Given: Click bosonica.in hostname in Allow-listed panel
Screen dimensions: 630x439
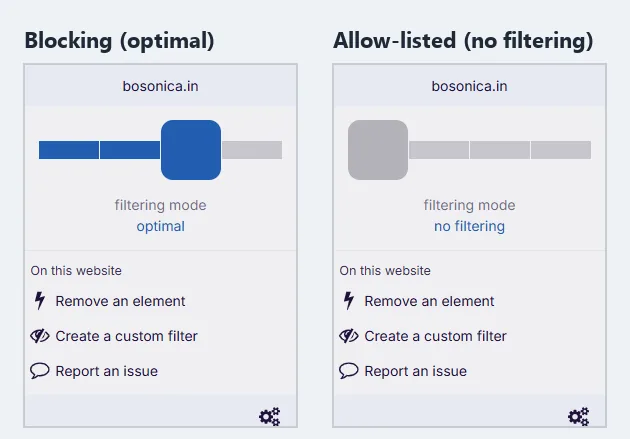Looking at the screenshot, I should [x=469, y=86].
